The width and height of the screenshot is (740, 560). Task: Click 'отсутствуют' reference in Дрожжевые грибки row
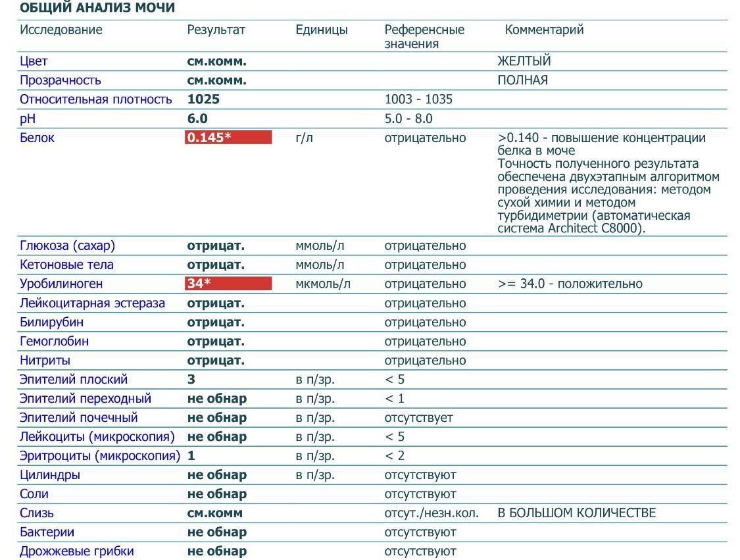(420, 551)
